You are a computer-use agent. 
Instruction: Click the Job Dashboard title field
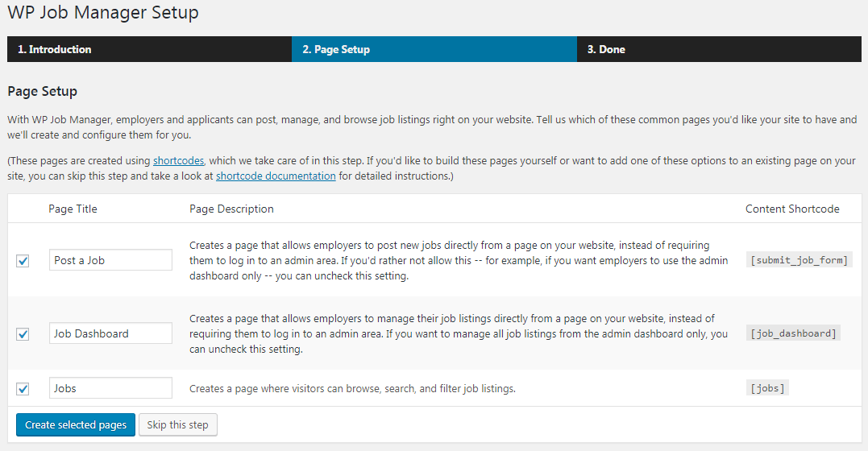coord(110,333)
